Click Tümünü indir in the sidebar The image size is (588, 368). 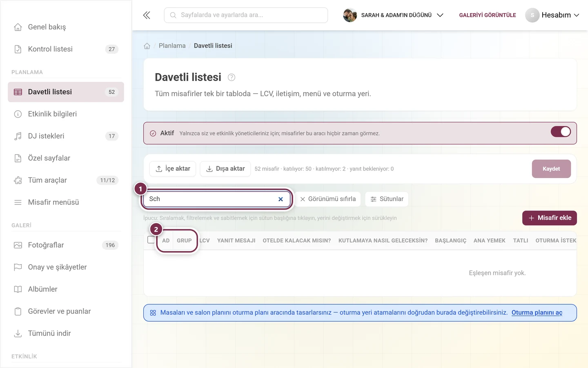(66, 334)
